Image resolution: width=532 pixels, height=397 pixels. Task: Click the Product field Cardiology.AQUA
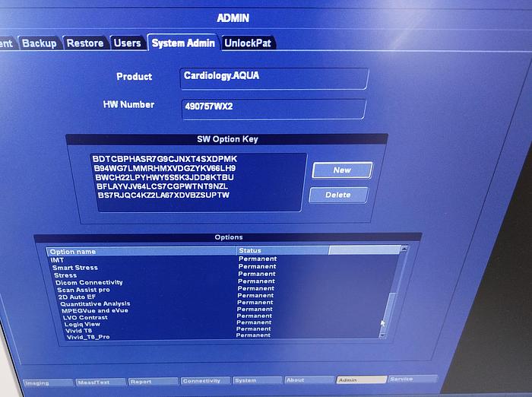[x=274, y=78]
